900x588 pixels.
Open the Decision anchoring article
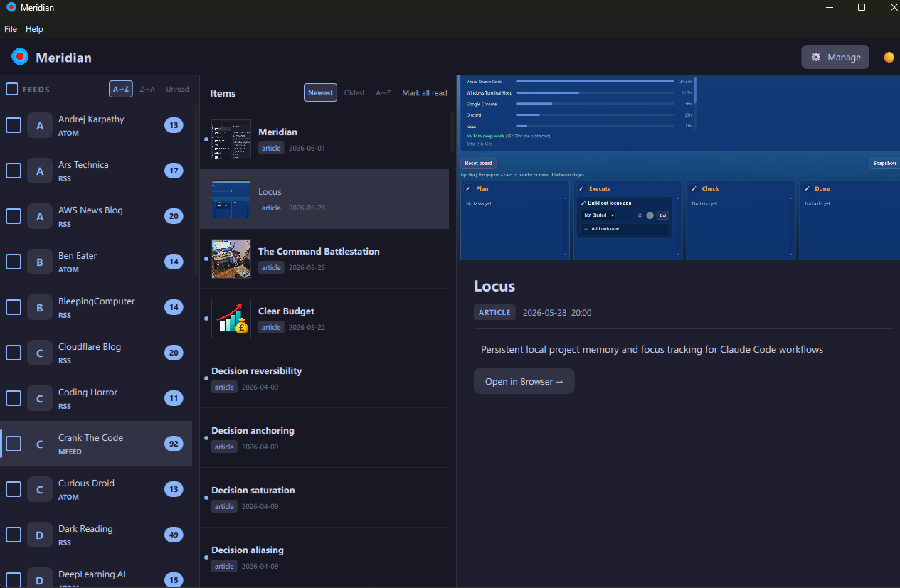tap(324, 438)
